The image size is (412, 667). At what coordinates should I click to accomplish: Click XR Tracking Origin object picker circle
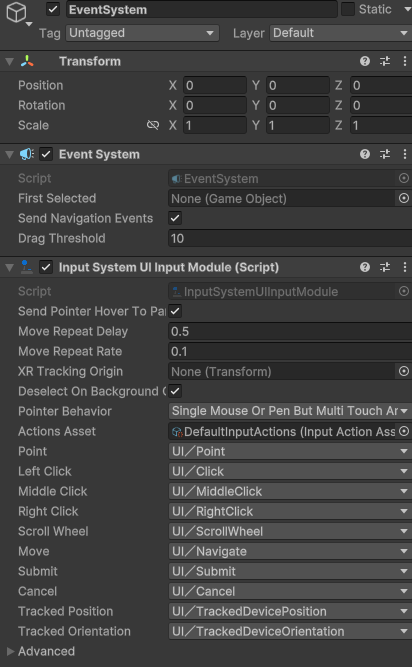[403, 371]
